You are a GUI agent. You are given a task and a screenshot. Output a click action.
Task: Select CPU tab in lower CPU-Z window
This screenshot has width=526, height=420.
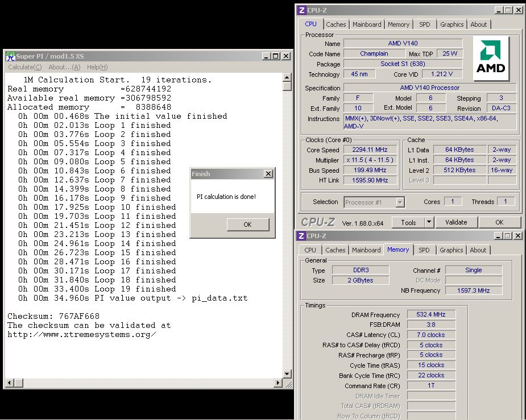point(310,250)
